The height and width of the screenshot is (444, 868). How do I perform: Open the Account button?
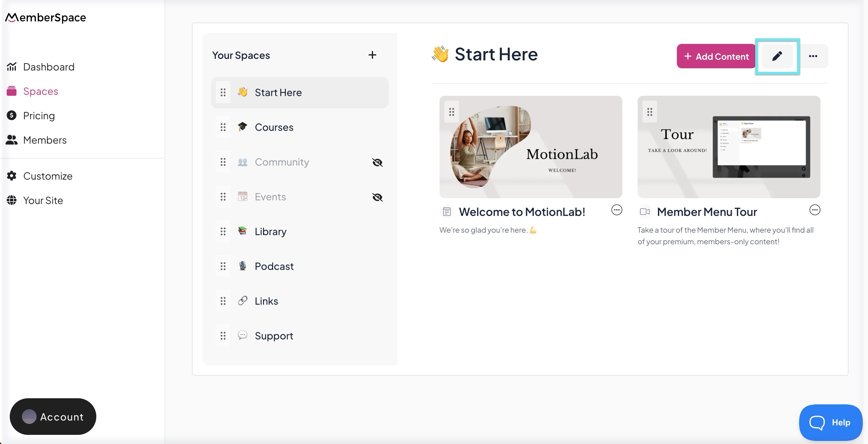53,416
